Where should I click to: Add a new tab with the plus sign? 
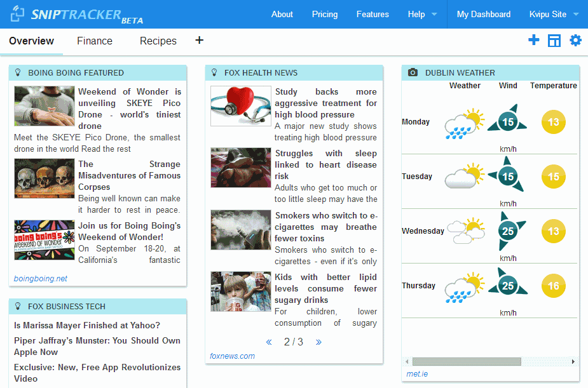point(200,40)
